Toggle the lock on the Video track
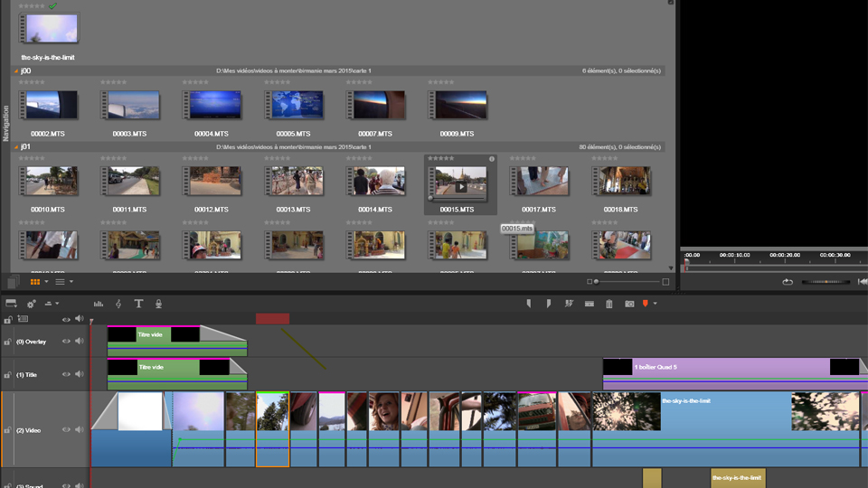 (x=8, y=430)
